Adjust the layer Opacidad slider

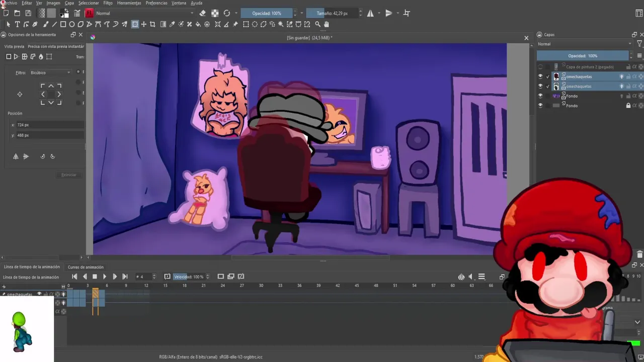coord(583,56)
